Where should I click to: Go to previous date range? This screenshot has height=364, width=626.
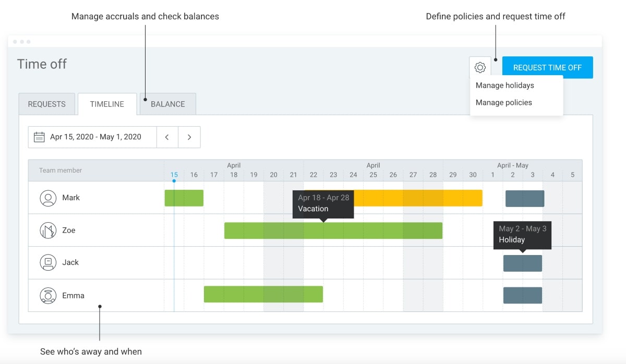(x=167, y=137)
